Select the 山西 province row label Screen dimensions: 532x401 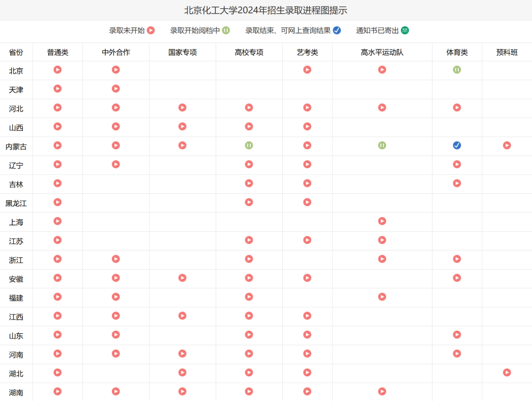click(16, 128)
